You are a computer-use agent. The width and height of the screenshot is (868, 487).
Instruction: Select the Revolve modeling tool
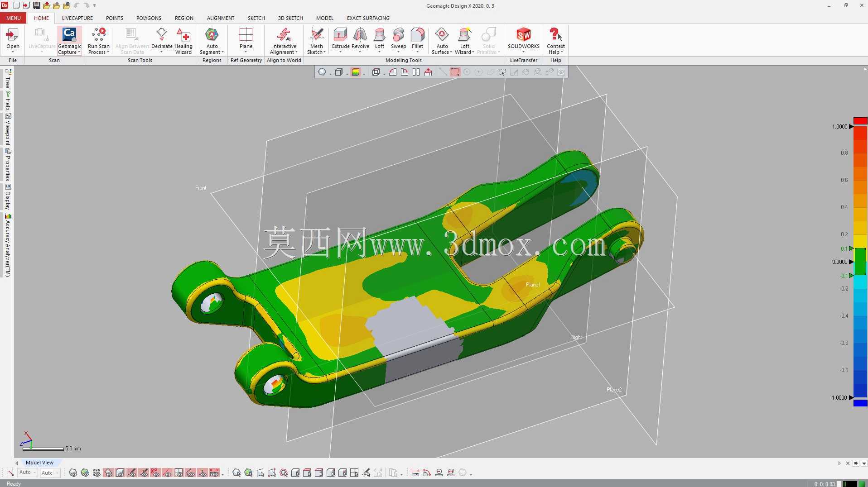(360, 41)
